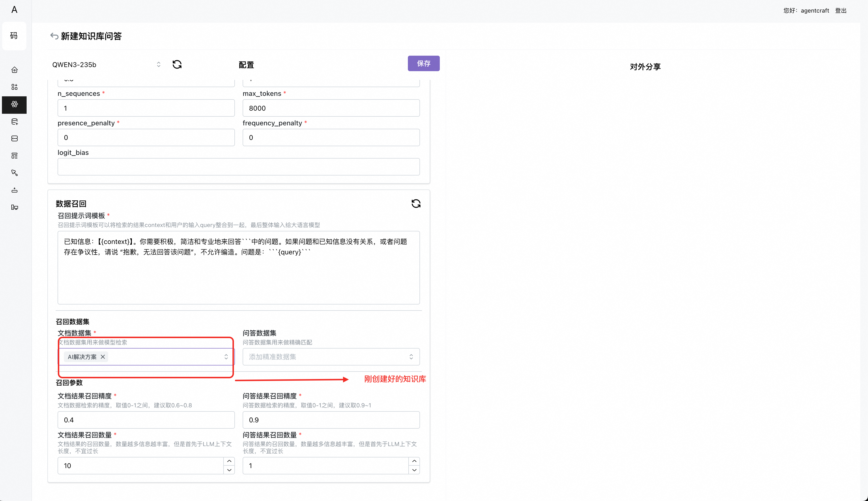Click the max_tokens input field

(x=331, y=108)
